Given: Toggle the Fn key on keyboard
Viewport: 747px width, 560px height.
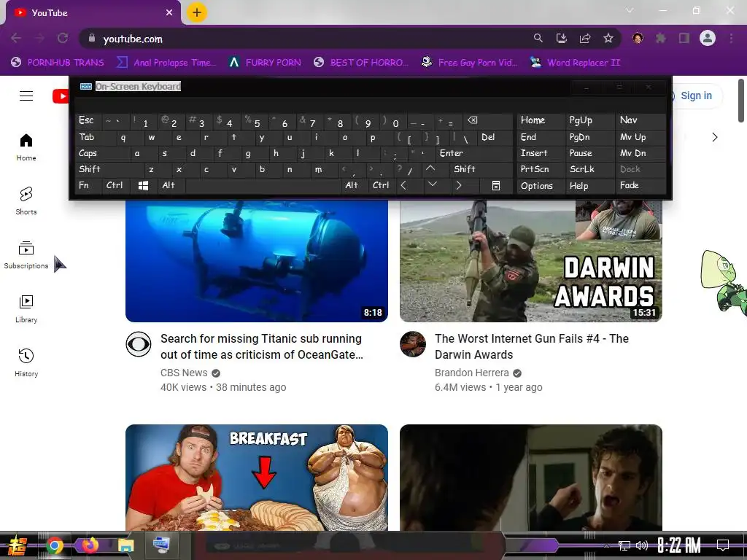Looking at the screenshot, I should click(88, 185).
